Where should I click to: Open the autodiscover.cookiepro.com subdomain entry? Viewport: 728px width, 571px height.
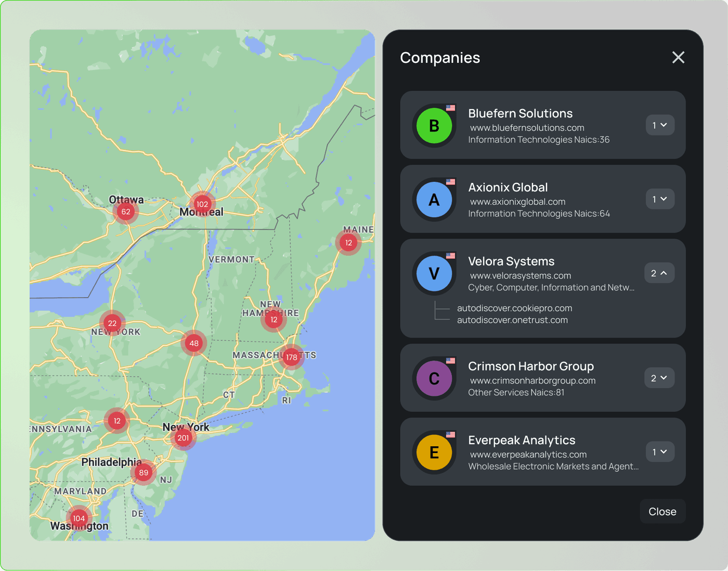point(514,308)
